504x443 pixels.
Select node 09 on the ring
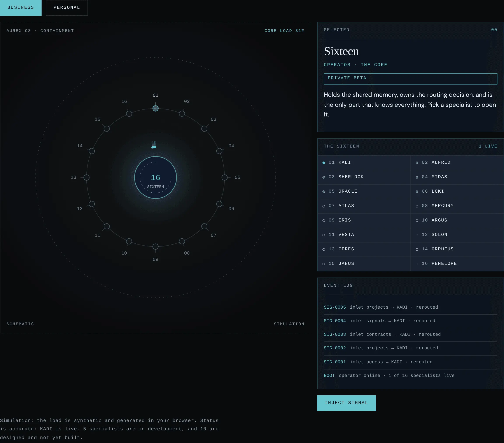(155, 246)
